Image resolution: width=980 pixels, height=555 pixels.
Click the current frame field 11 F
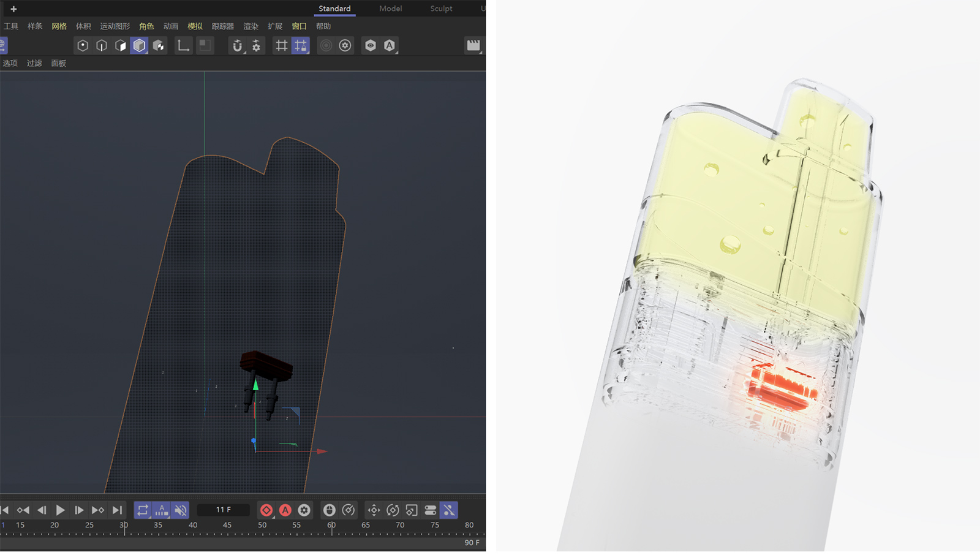[x=224, y=510]
